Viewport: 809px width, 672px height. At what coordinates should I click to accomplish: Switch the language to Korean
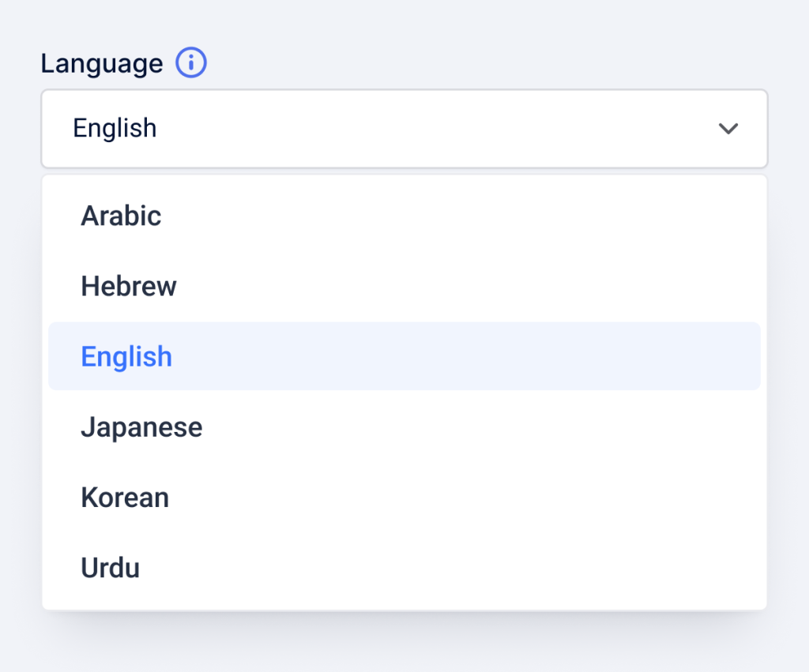[125, 497]
